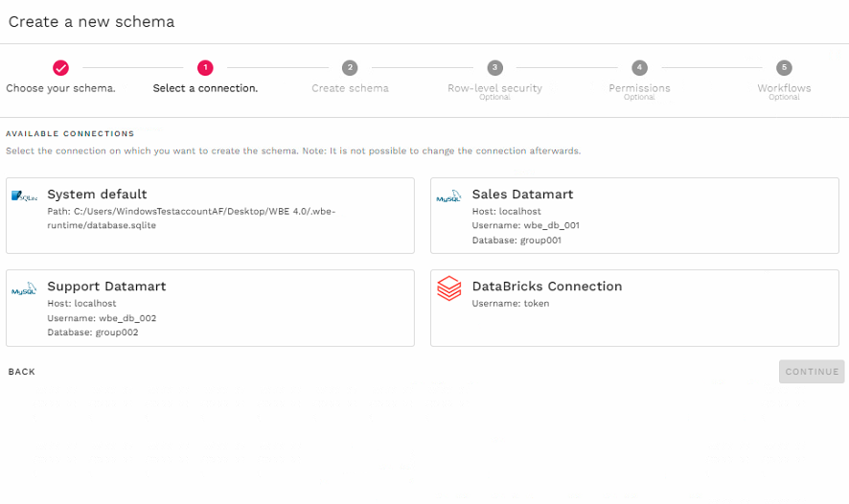849x504 pixels.
Task: Go back with the BACK button
Action: (x=22, y=372)
